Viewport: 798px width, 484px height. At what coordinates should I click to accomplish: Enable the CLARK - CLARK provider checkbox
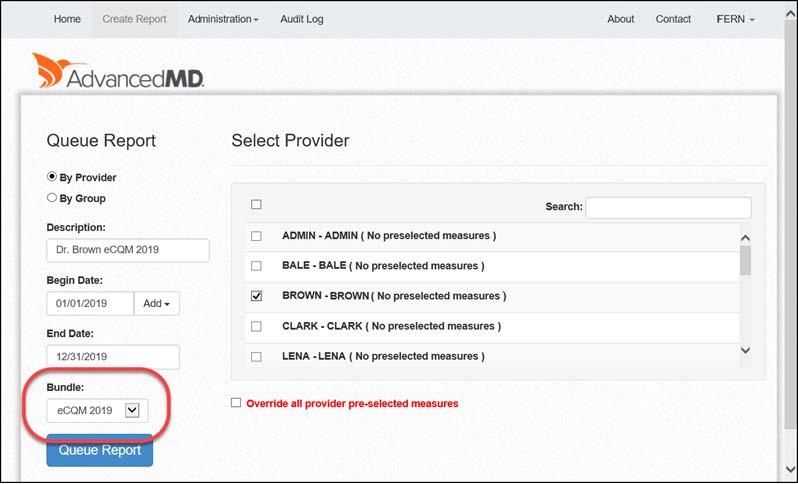click(257, 326)
